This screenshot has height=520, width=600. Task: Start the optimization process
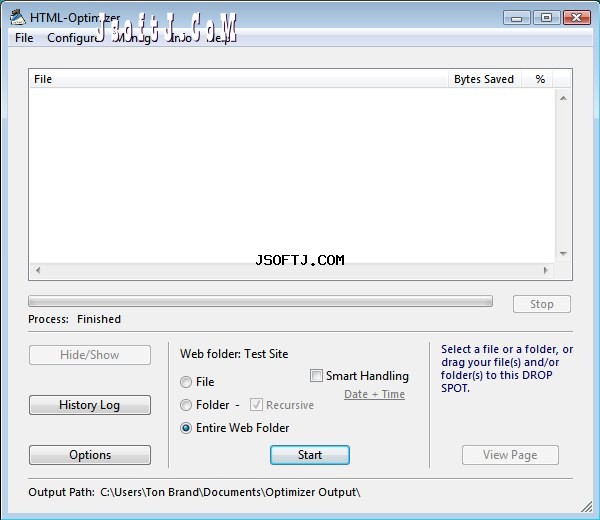310,455
